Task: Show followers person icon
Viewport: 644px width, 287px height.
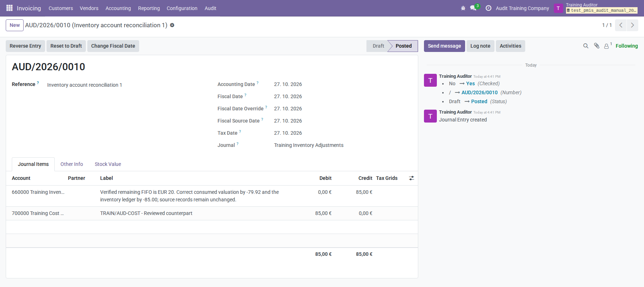Action: pyautogui.click(x=608, y=46)
